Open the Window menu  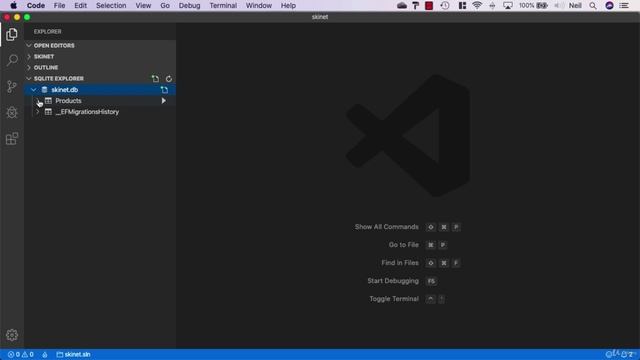259,6
